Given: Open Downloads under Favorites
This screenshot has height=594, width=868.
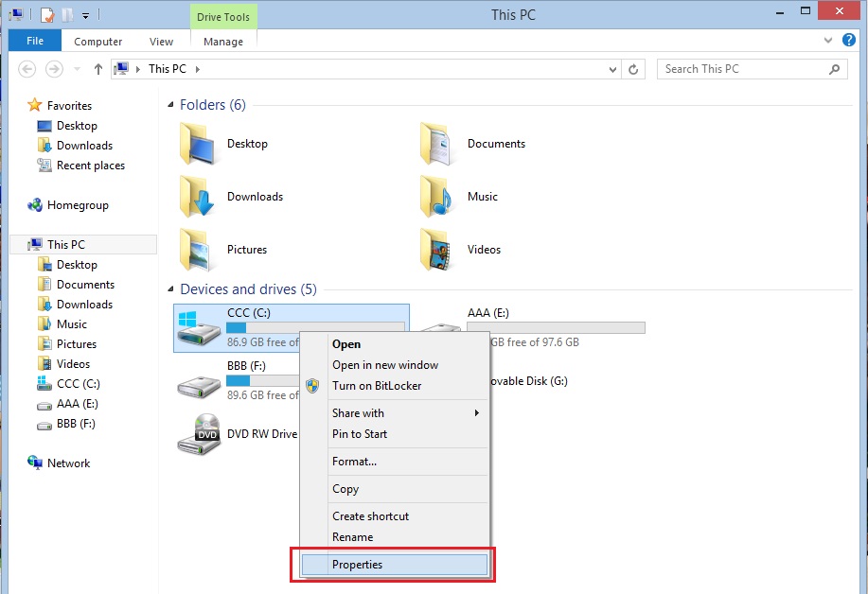Looking at the screenshot, I should pyautogui.click(x=84, y=146).
